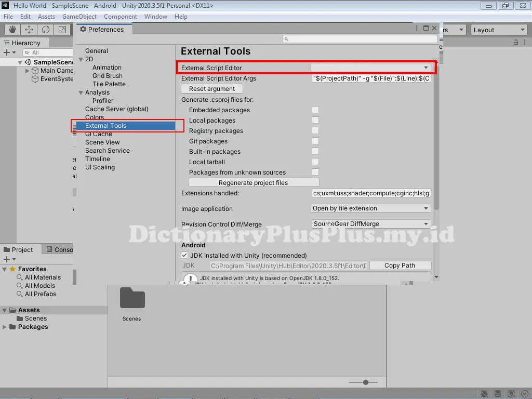The image size is (532, 399).
Task: Click the All Prefabs search icon
Action: pyautogui.click(x=20, y=294)
